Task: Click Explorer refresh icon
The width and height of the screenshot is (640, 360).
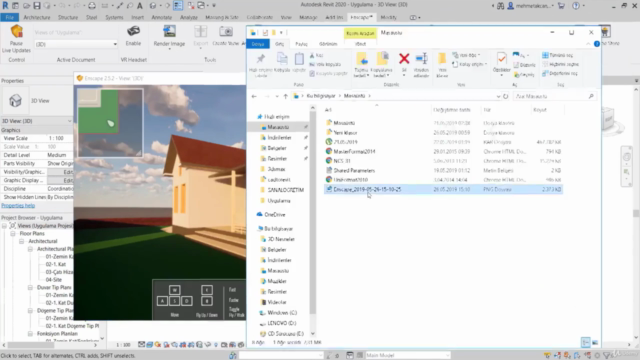Action: pyautogui.click(x=506, y=96)
